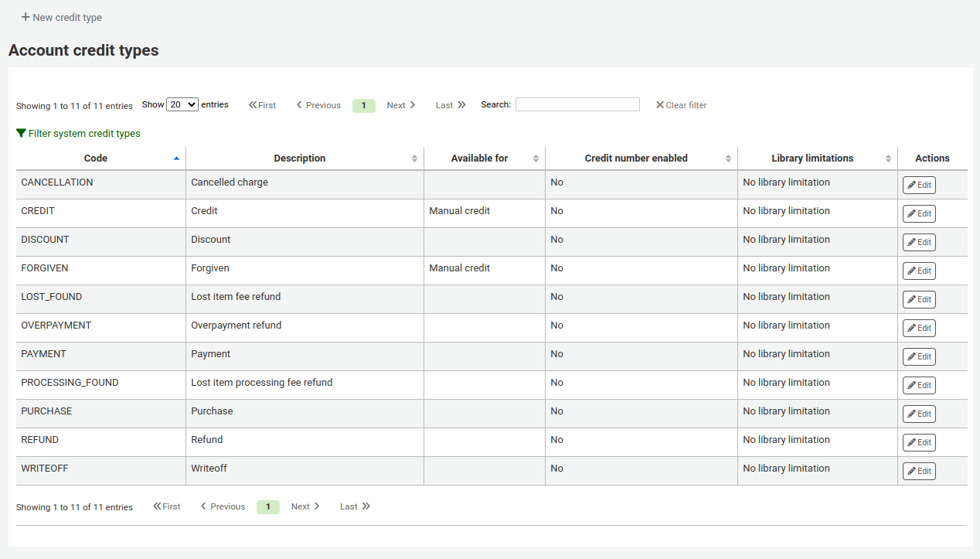Sort by the Available for column
This screenshot has width=980, height=559.
tap(479, 158)
